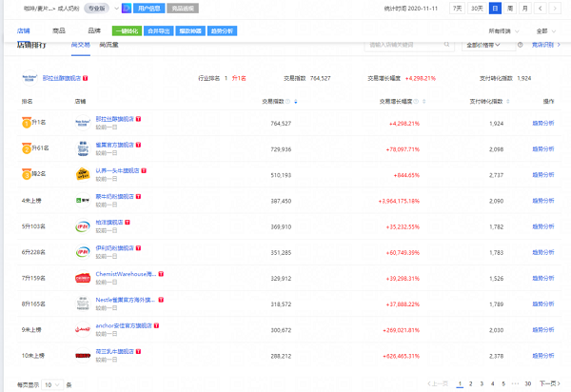571x392 pixels.
Task: Click red Tmall badge beside anchor shop
Action: 156,325
